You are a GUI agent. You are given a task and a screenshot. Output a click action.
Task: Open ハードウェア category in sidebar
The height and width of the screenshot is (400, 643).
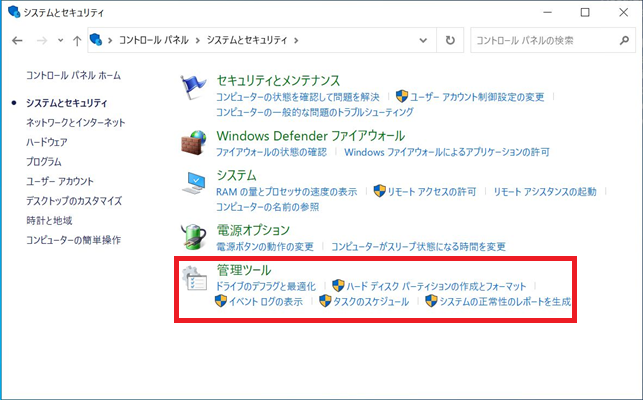point(47,142)
